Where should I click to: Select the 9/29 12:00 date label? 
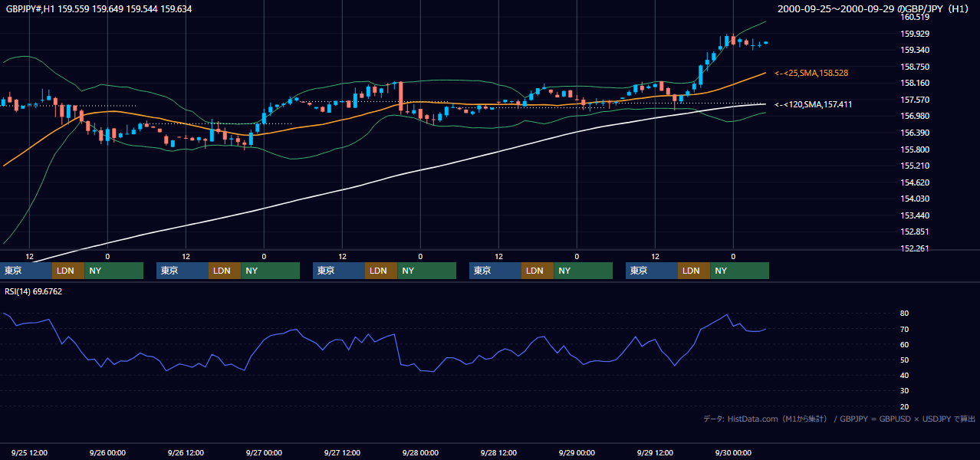click(x=655, y=452)
